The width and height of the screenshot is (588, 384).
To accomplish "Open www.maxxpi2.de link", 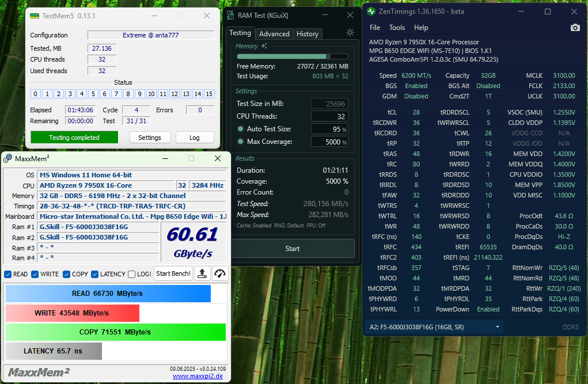I will coord(198,376).
